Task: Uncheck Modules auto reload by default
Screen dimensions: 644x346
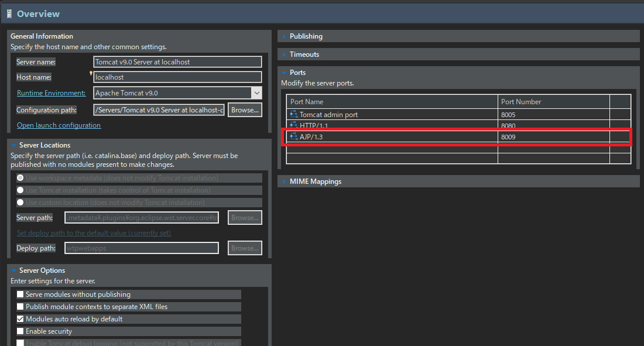Action: coord(20,319)
